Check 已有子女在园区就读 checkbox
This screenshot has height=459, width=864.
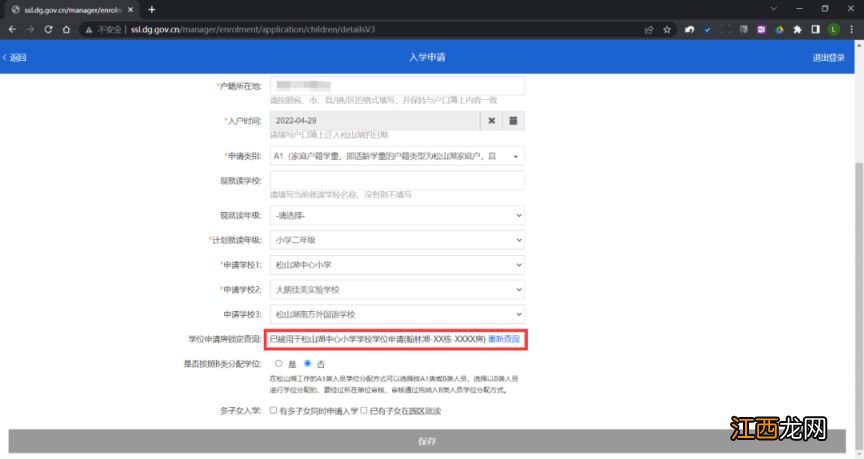[x=364, y=411]
